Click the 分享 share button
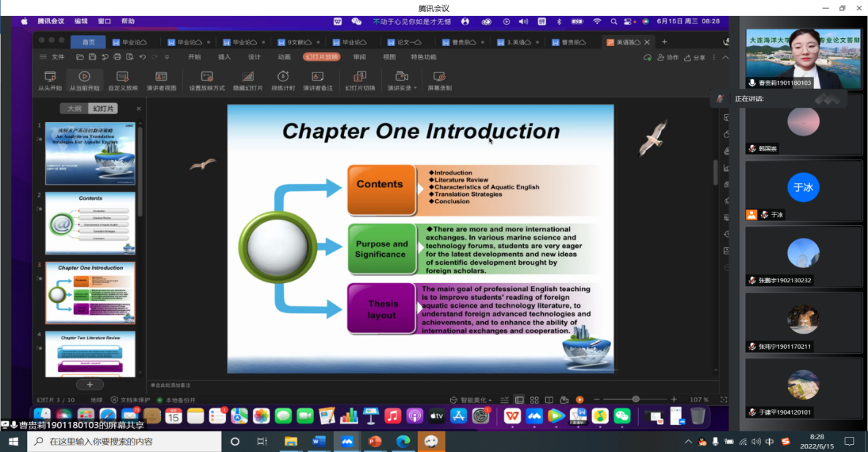 [x=695, y=57]
